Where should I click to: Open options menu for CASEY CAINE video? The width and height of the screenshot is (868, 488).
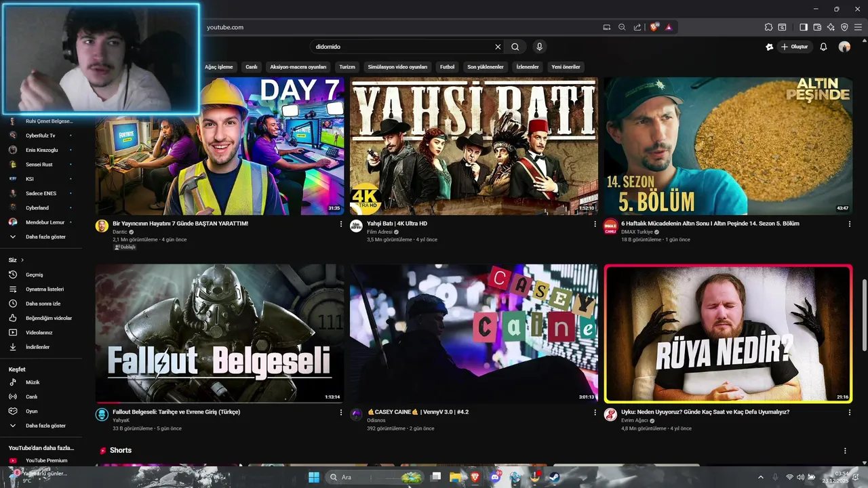point(595,412)
